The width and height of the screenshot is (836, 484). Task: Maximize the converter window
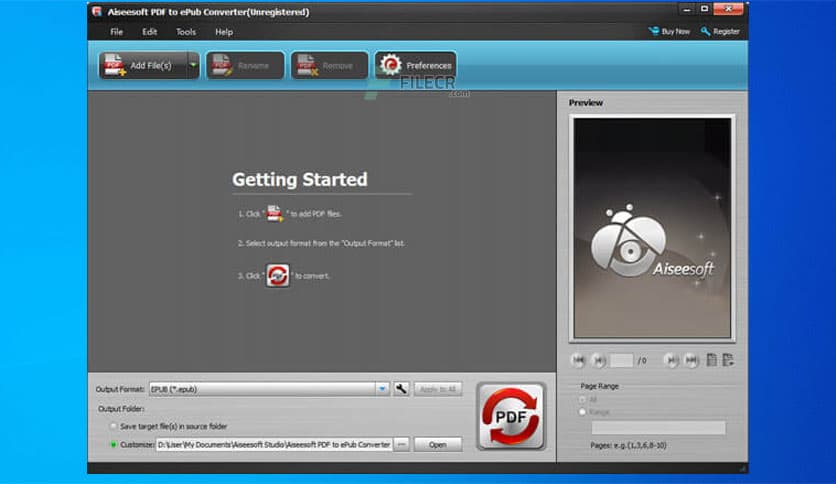(x=704, y=9)
